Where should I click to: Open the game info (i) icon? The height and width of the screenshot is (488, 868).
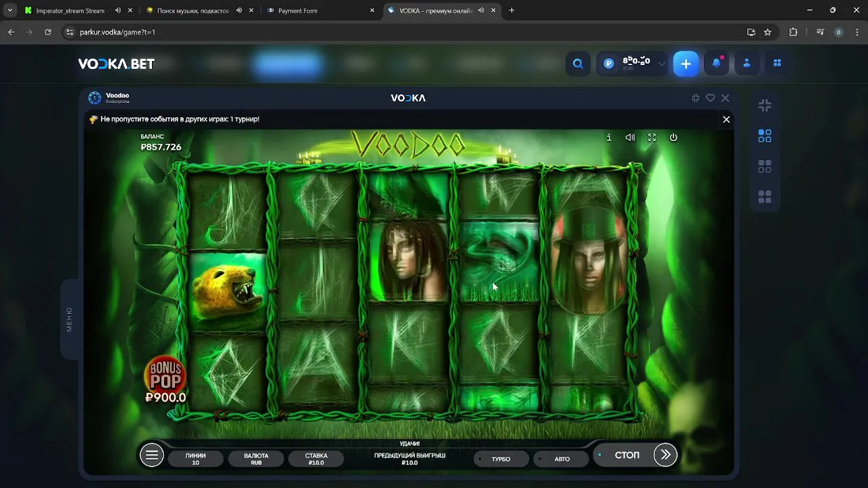coord(609,137)
